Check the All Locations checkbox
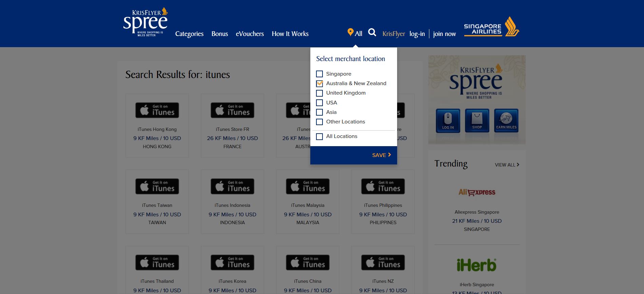Viewport: 644px width, 294px height. click(x=319, y=136)
